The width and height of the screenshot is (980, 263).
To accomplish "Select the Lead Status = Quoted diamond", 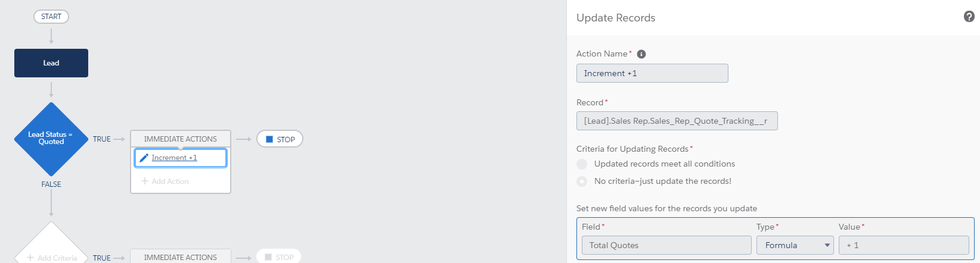I will (x=51, y=139).
